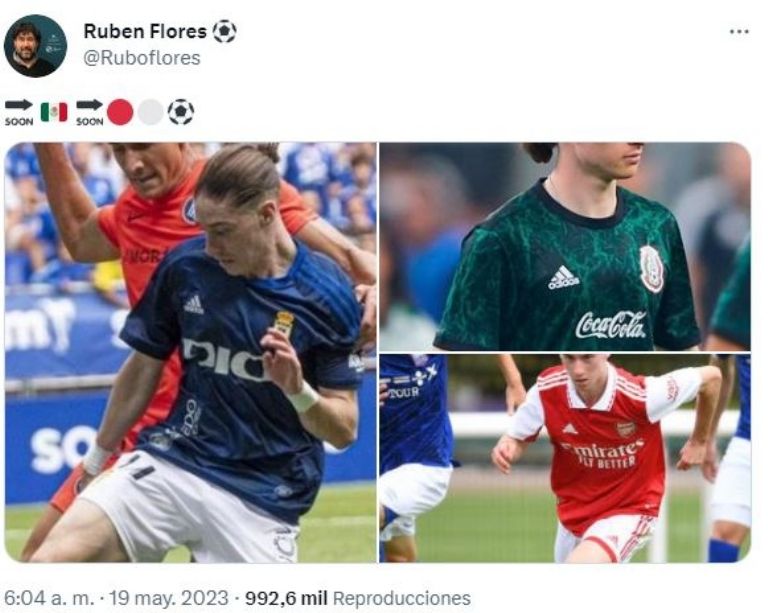The image size is (768, 613).
Task: Open Ruben Flores profile avatar
Action: (x=35, y=46)
